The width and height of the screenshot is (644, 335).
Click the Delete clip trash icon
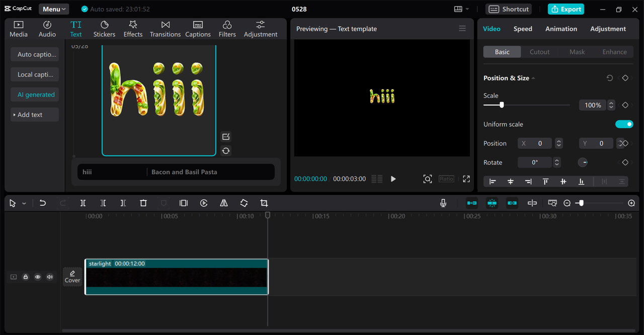click(143, 203)
